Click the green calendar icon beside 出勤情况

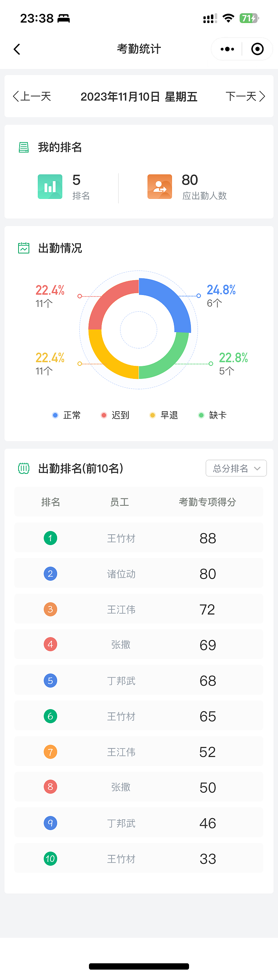[24, 247]
